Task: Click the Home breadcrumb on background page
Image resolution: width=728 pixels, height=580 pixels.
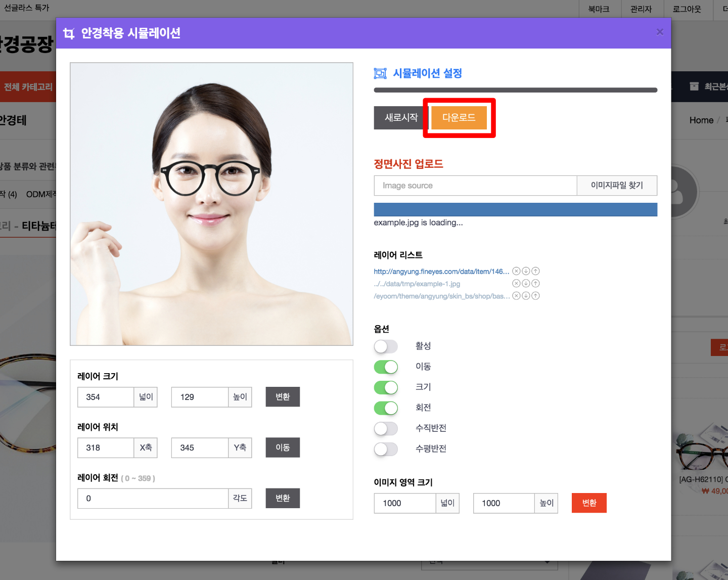Action: [701, 120]
